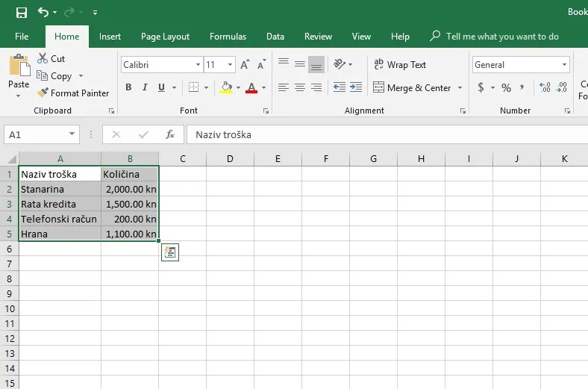Viewport: 588px width, 389px height.
Task: Click formula bar showing Naziv troška
Action: pos(387,134)
